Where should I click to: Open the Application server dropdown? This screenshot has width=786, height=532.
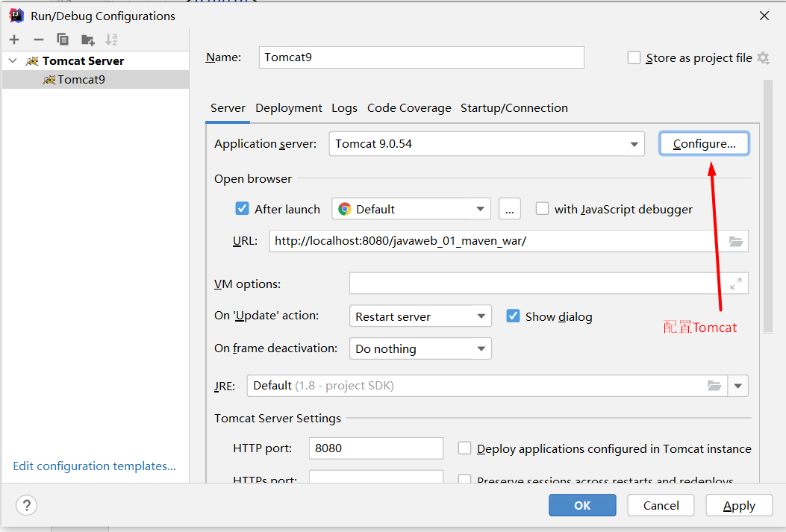(634, 144)
